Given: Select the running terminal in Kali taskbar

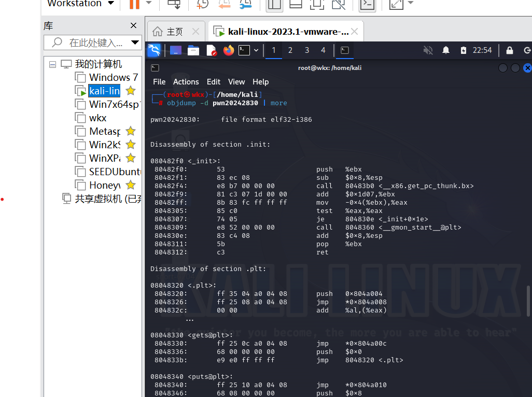Looking at the screenshot, I should 345,50.
